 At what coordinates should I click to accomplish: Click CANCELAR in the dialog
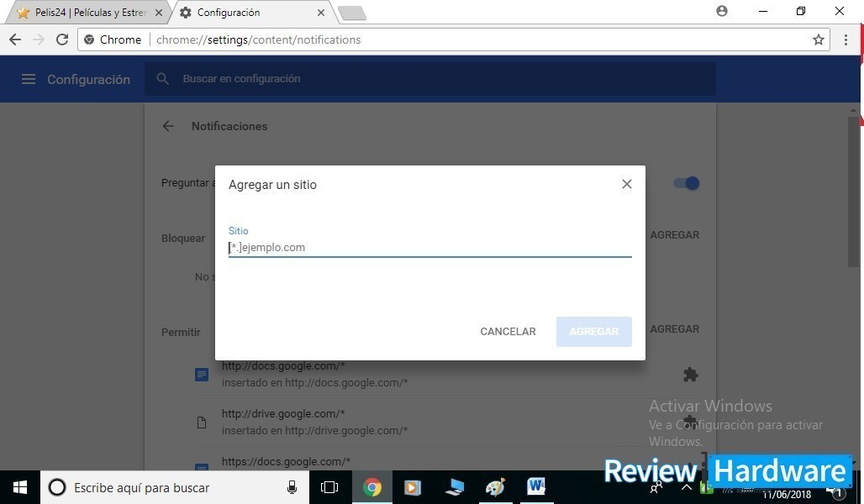(x=508, y=332)
